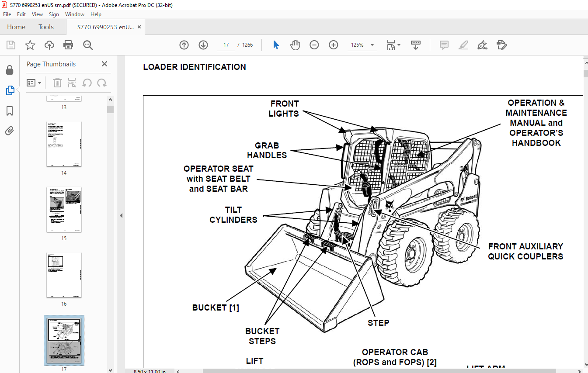Click the BUCKET [1] label
The height and width of the screenshot is (373, 588).
216,307
